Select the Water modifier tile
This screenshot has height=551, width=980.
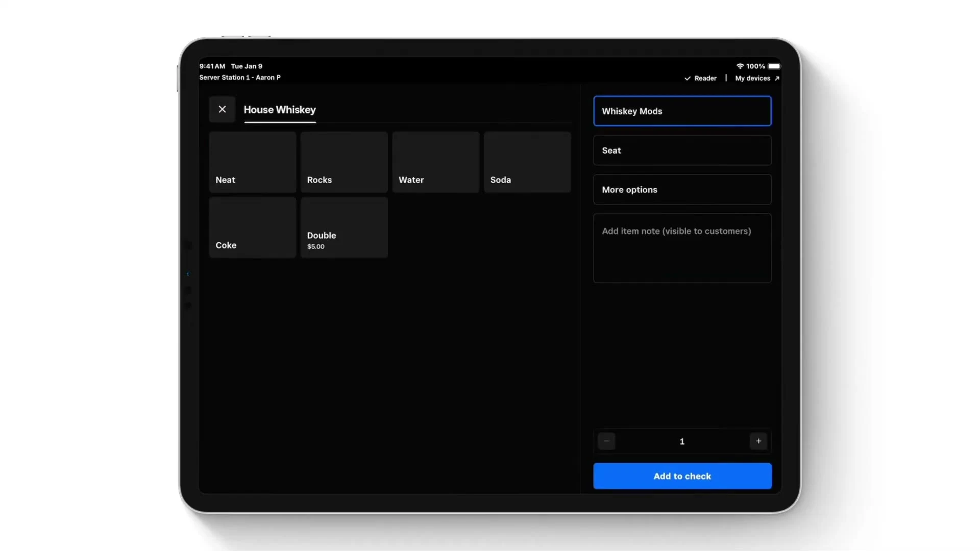(x=436, y=162)
